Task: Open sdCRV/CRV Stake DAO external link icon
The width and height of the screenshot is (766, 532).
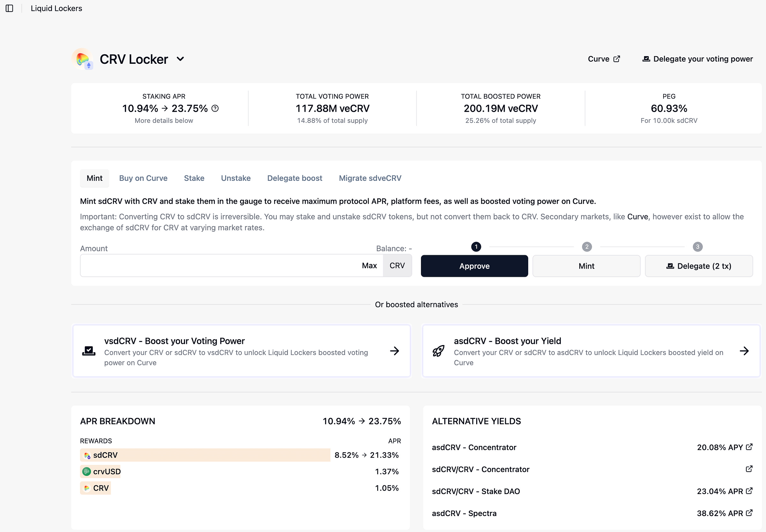Action: click(x=749, y=491)
